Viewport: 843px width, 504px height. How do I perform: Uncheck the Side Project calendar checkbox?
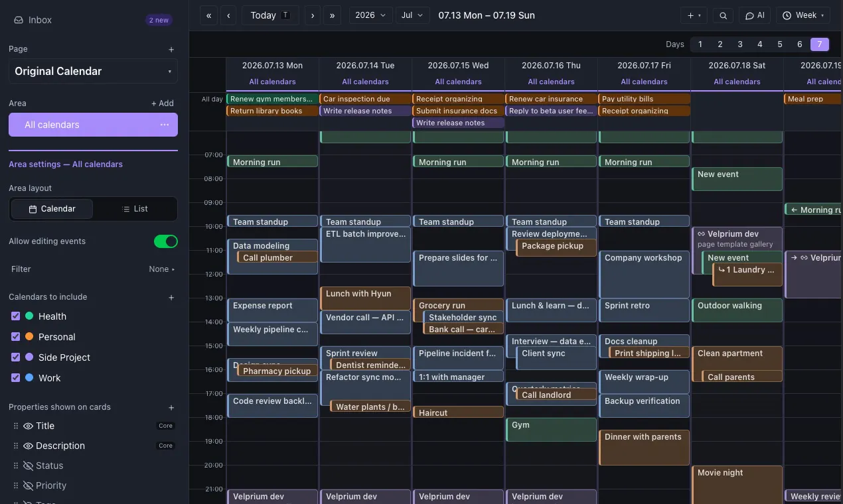[x=16, y=357]
